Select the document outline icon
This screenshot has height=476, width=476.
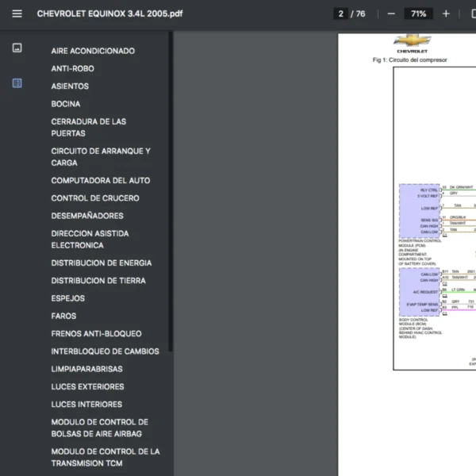click(x=17, y=83)
